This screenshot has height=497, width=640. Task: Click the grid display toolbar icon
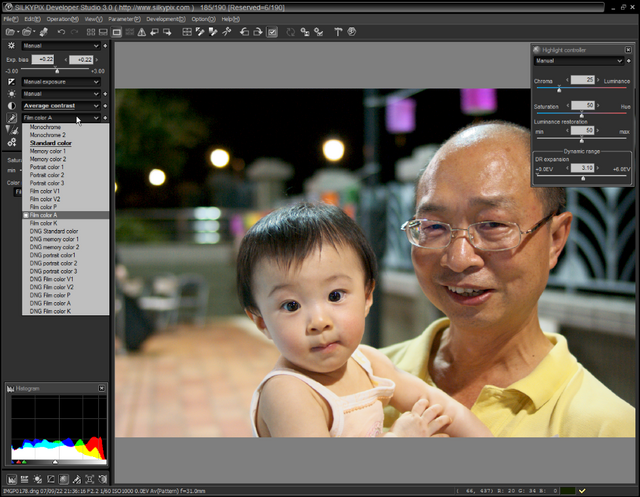tap(187, 32)
